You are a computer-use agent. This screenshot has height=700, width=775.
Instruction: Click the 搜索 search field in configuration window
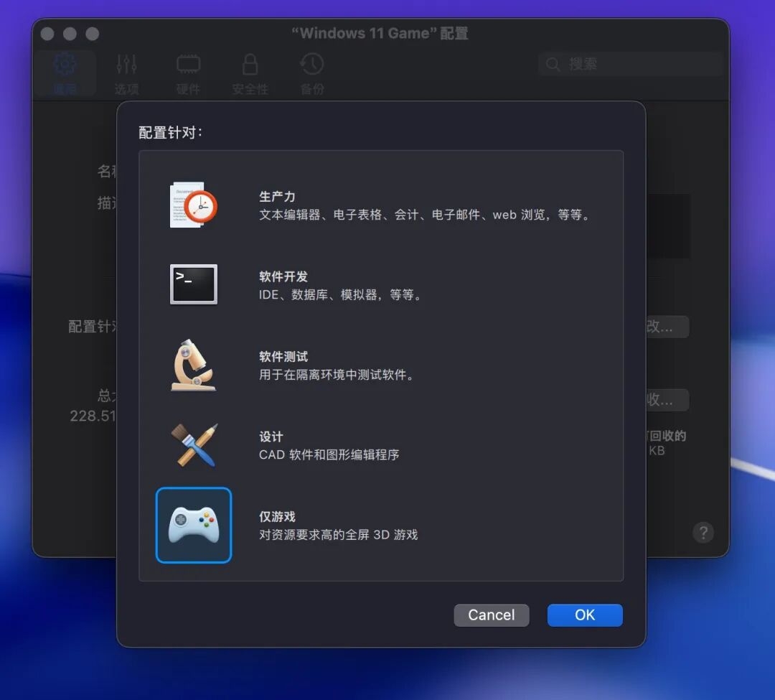point(631,64)
